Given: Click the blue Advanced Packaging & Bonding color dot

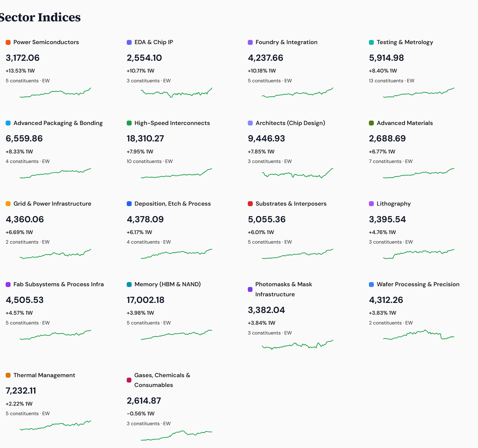Looking at the screenshot, I should coord(8,123).
